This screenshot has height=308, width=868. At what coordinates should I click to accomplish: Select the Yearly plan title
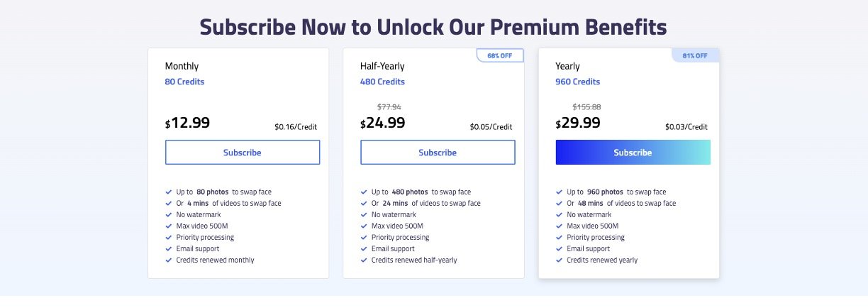pos(567,66)
